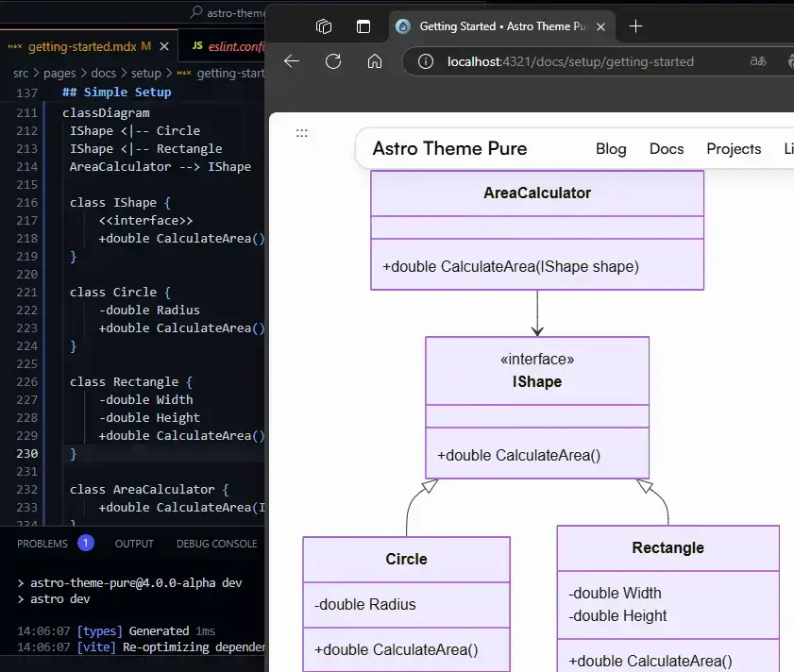Select 'src' breadcrumb segment
794x672 pixels.
click(x=21, y=74)
